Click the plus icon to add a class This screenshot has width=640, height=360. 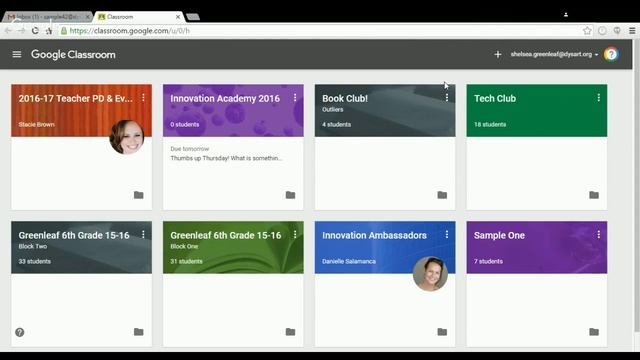click(x=498, y=54)
